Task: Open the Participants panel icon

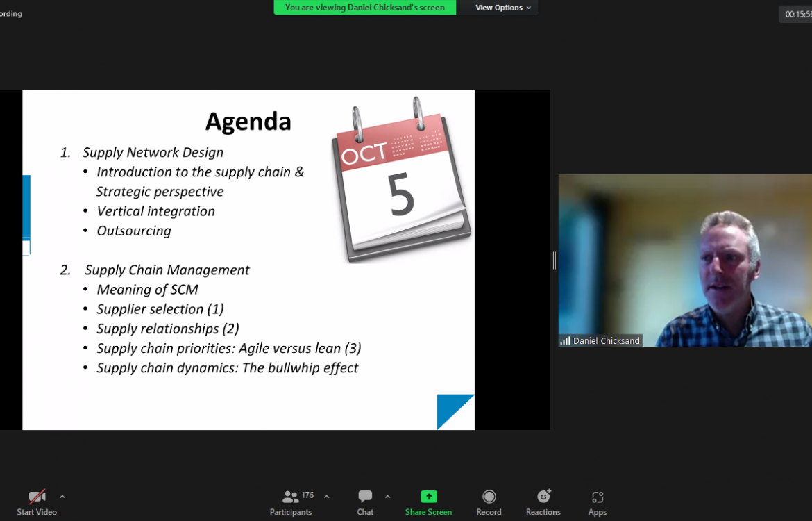Action: pyautogui.click(x=290, y=497)
